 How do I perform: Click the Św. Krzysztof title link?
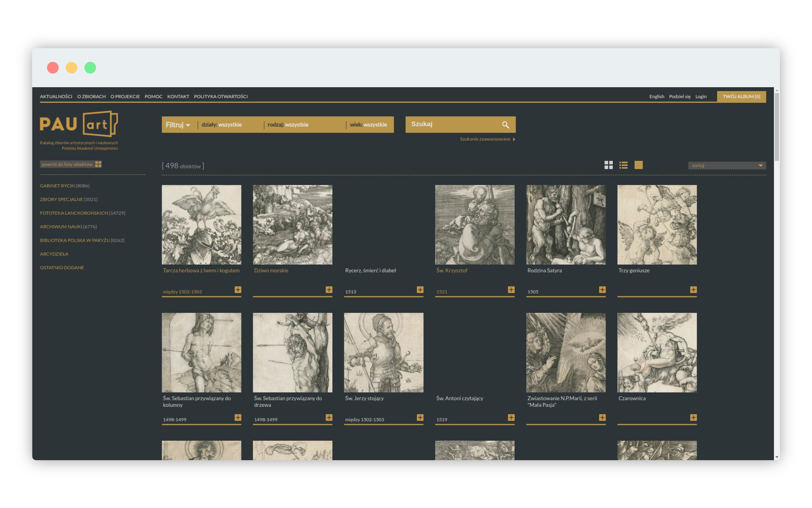(452, 271)
